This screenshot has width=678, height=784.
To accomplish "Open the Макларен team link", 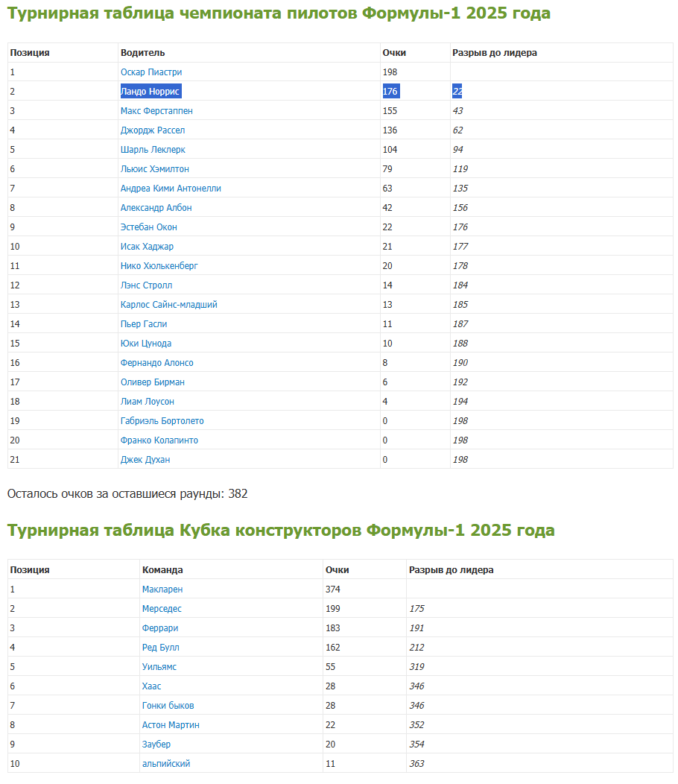I will (x=162, y=589).
